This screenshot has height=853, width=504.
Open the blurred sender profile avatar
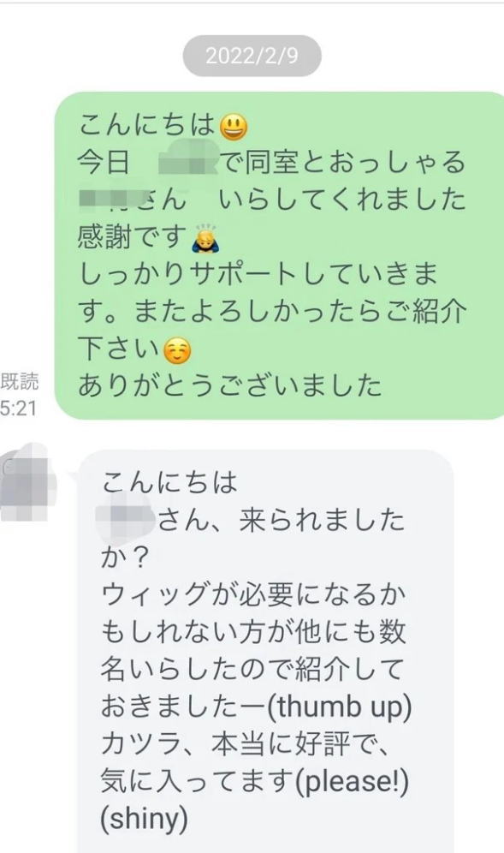pos(27,483)
